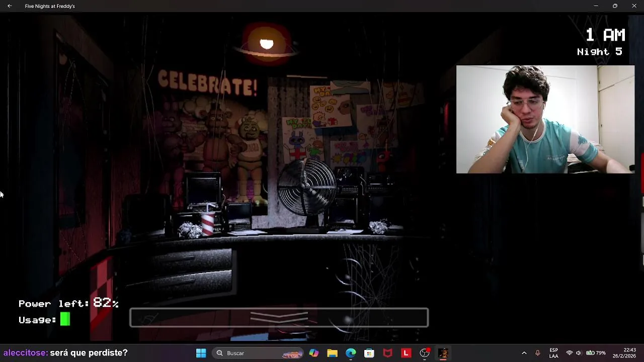Image resolution: width=644 pixels, height=362 pixels.
Task: Click the Five Nights at Freddy's window title
Action: point(50,6)
